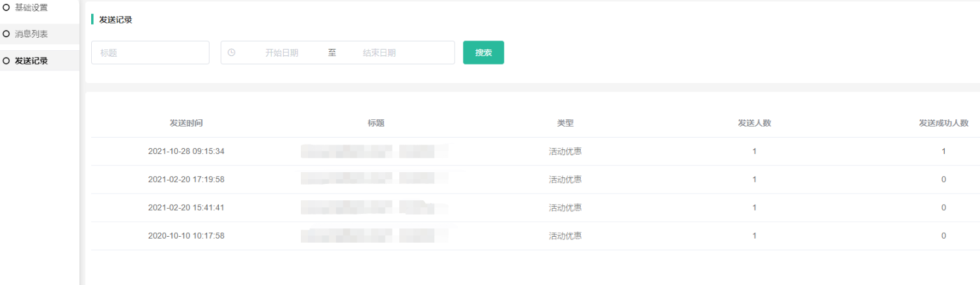This screenshot has height=285, width=980.
Task: Open the 结束日期 end date picker
Action: (x=379, y=53)
